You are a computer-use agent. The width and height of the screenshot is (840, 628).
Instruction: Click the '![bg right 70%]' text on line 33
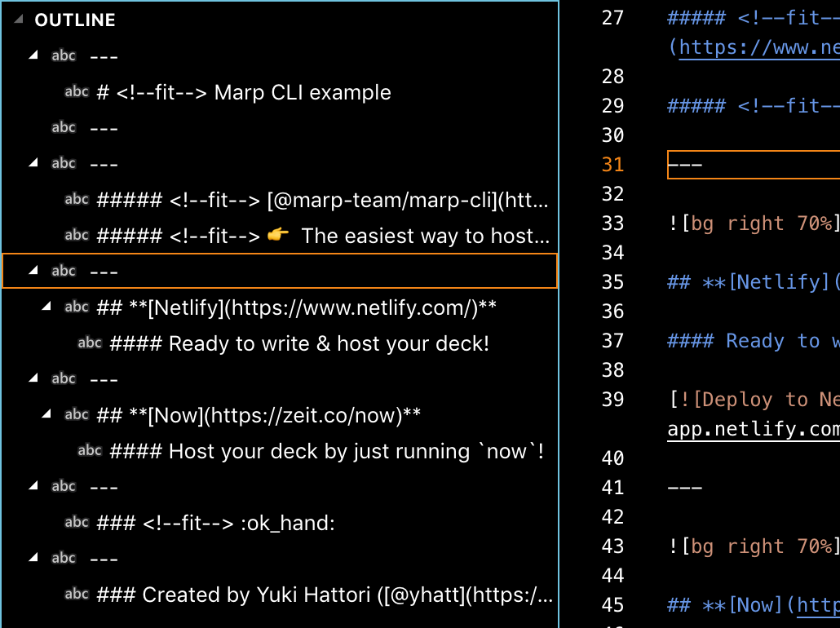click(754, 223)
